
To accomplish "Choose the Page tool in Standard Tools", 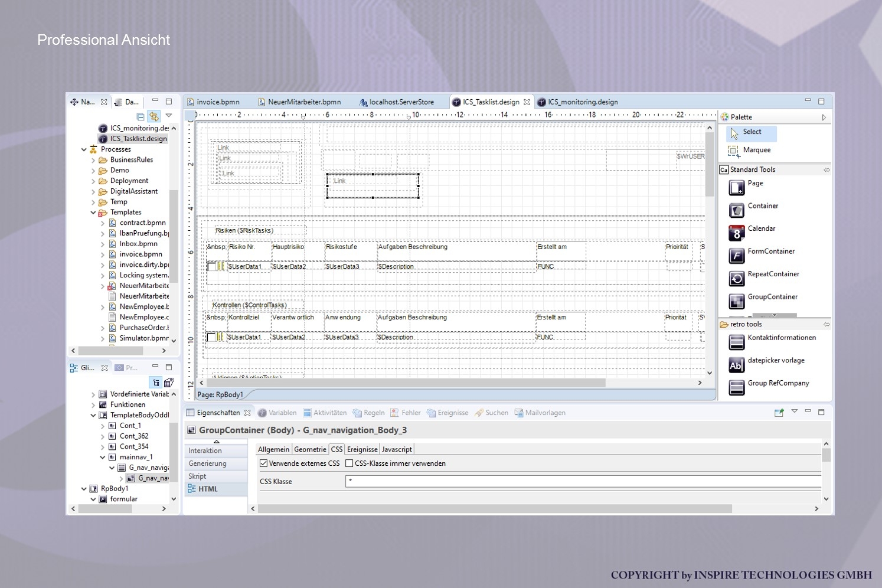I will point(754,184).
